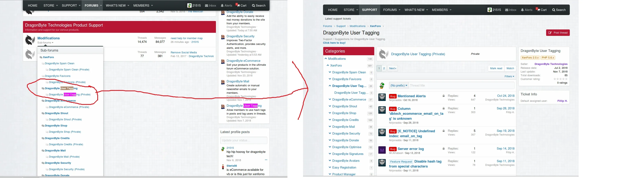This screenshot has width=644, height=178.
Task: Click SUPPORT in left screenshot navbar
Action: pos(69,6)
